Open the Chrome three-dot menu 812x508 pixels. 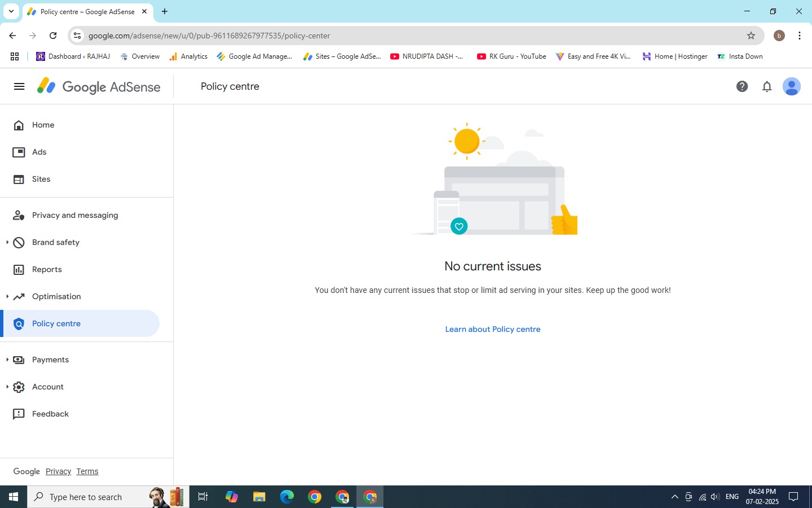[x=800, y=36]
